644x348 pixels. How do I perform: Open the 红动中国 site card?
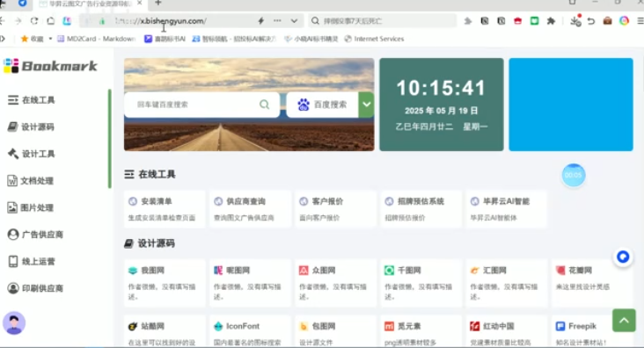507,331
